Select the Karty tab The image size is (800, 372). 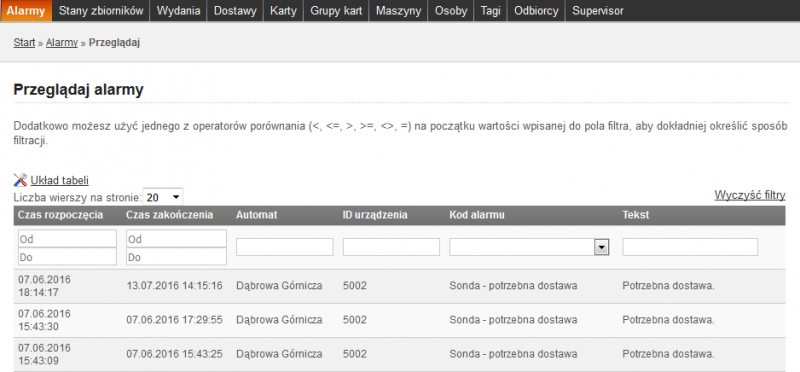(x=283, y=11)
